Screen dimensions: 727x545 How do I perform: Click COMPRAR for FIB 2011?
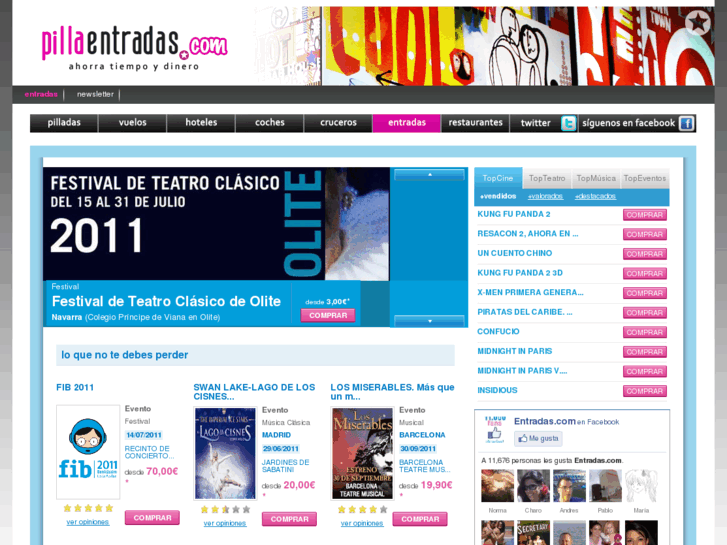152,518
